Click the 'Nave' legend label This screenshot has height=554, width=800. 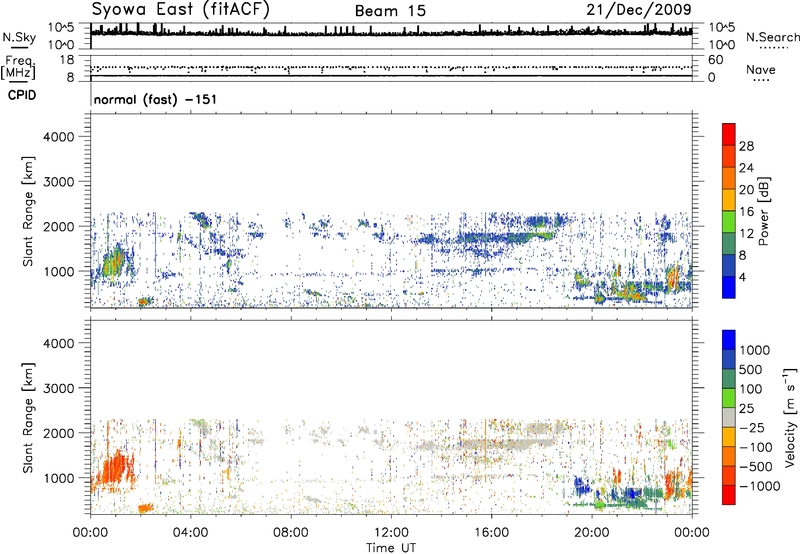click(x=761, y=70)
